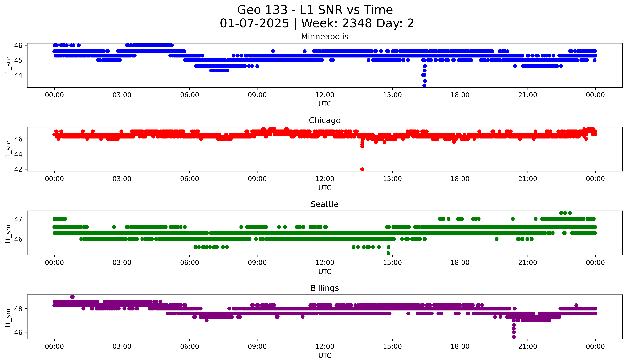Click the purple point at 49 in Billings plot
Screen dimensions: 627x364
point(72,297)
